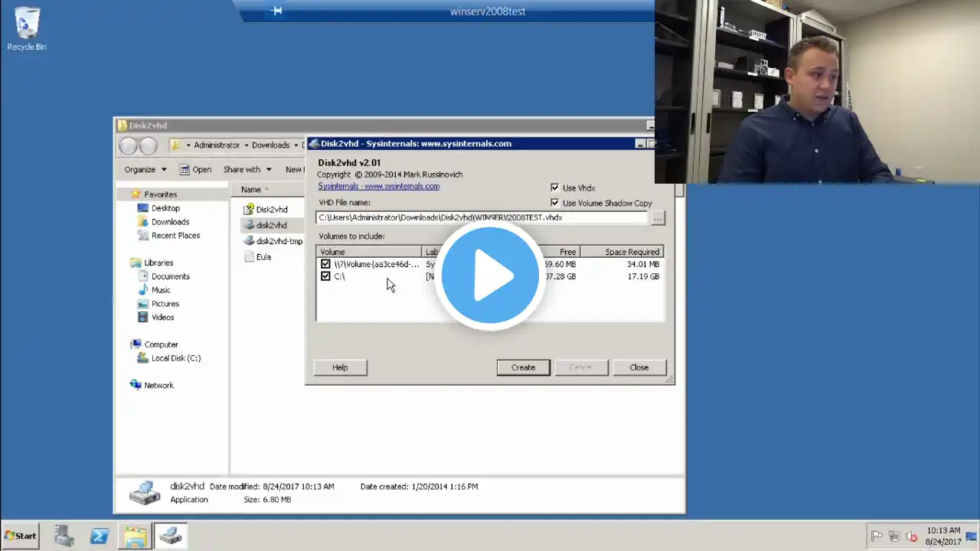980x551 pixels.
Task: Expand the Administrator breadcrumb arrow
Action: click(246, 145)
